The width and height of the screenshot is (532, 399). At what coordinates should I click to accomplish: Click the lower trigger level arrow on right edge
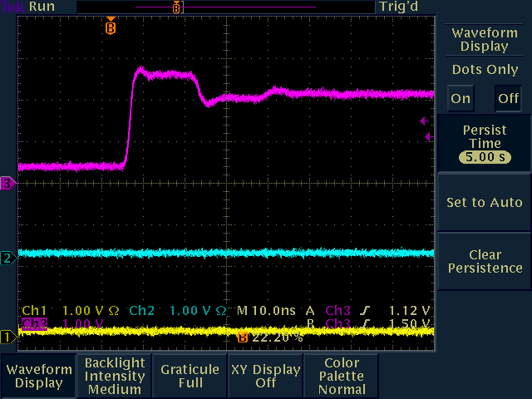(428, 135)
